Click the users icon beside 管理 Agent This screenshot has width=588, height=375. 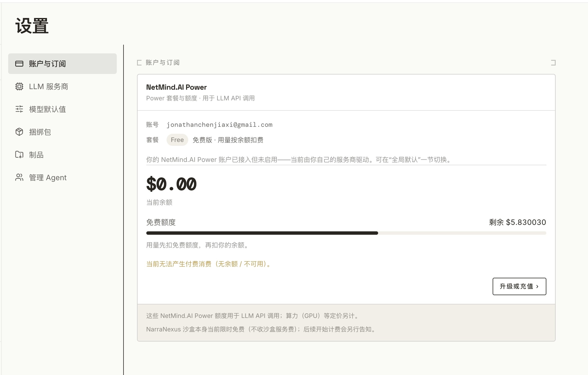tap(19, 177)
